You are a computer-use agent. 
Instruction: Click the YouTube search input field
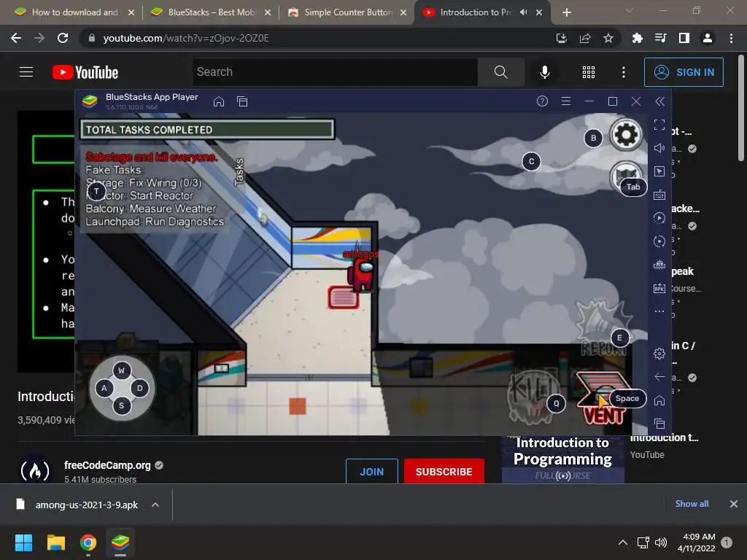(x=335, y=72)
